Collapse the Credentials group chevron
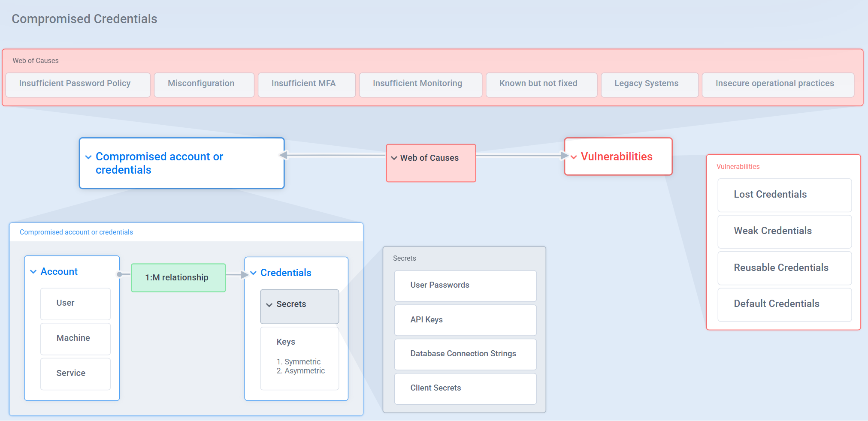This screenshot has width=868, height=421. pyautogui.click(x=254, y=273)
